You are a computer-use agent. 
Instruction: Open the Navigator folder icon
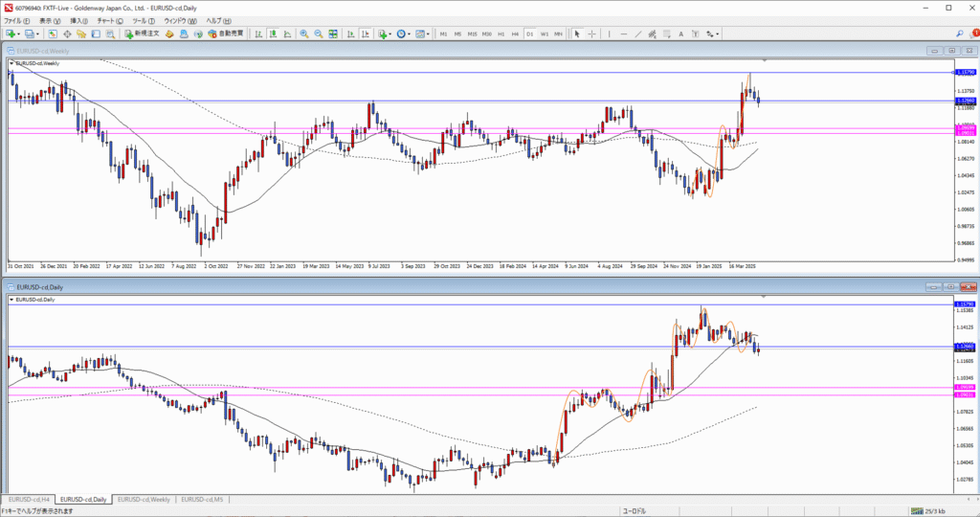[x=81, y=34]
